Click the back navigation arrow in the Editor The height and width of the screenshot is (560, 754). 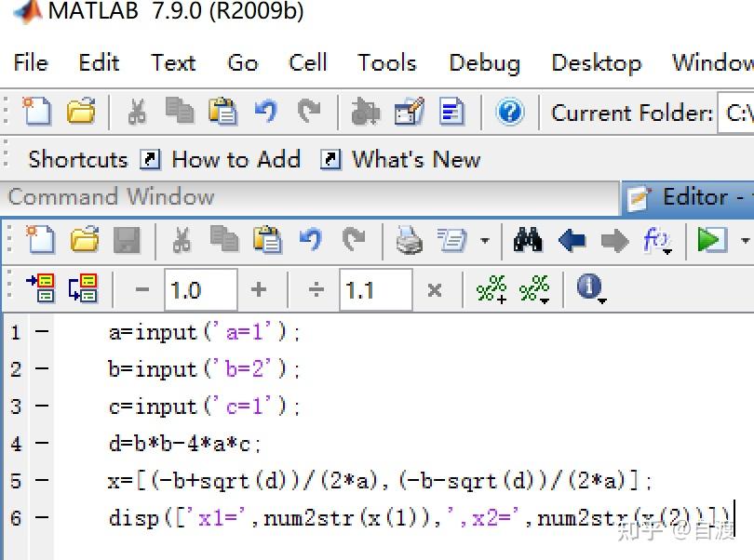click(572, 240)
